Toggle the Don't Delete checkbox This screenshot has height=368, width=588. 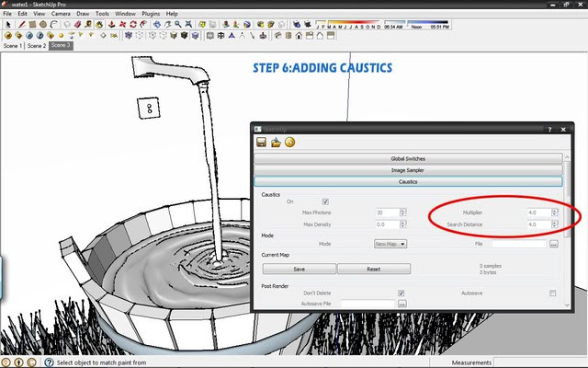401,293
